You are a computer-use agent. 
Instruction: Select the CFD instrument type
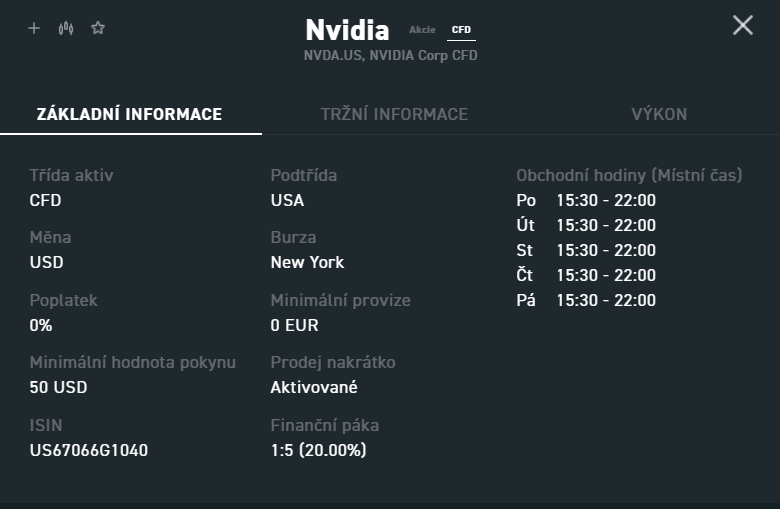pos(461,30)
